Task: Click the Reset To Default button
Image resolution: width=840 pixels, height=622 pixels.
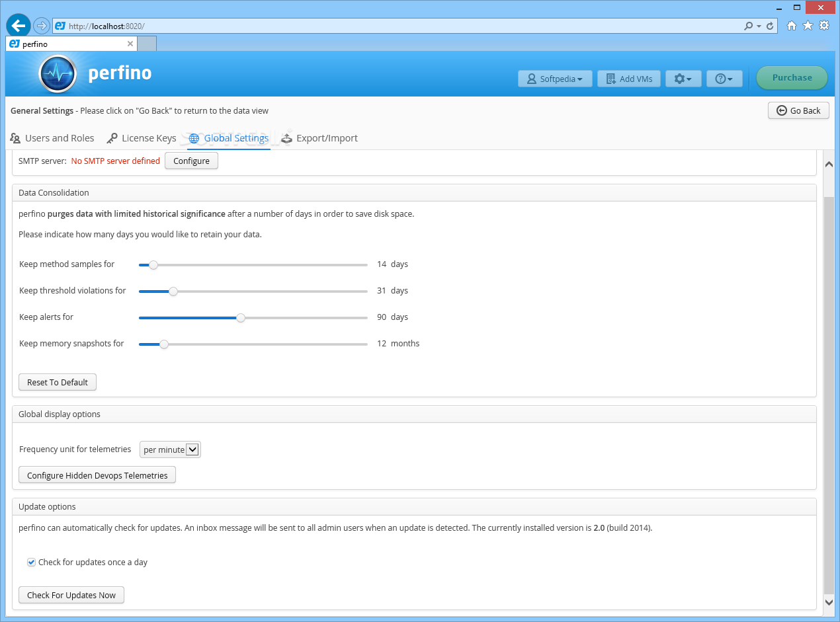Action: (x=58, y=382)
